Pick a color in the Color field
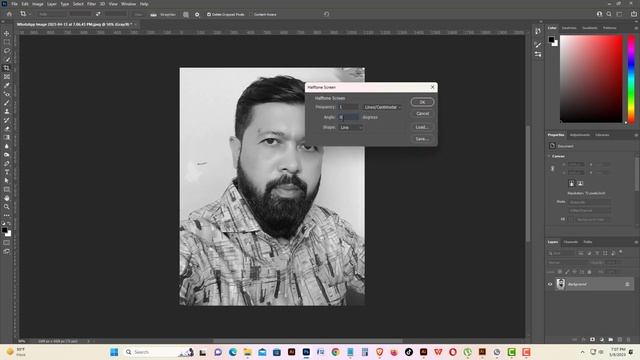 (x=591, y=79)
